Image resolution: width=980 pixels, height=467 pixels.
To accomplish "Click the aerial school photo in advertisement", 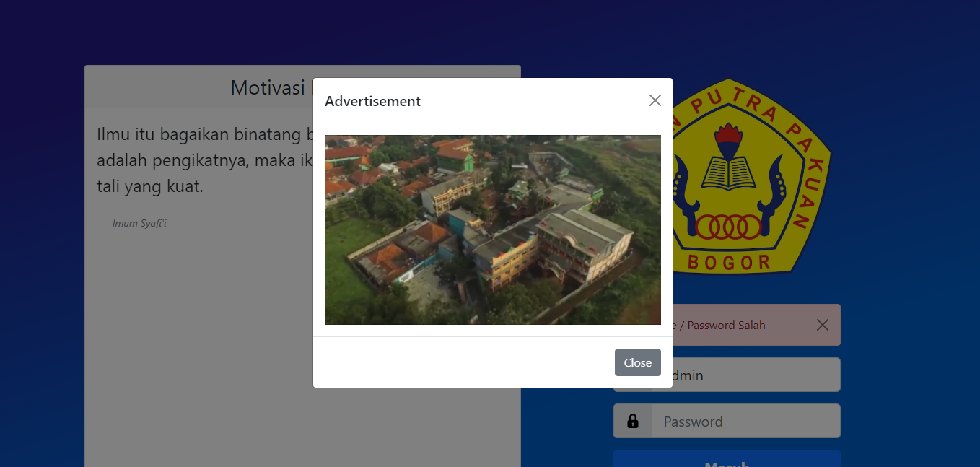I will coord(492,230).
